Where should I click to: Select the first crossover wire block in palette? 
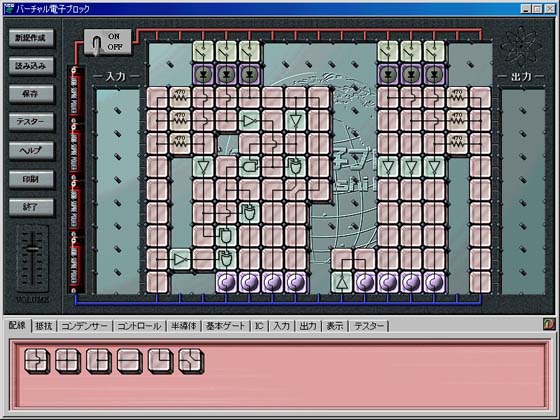coord(36,361)
